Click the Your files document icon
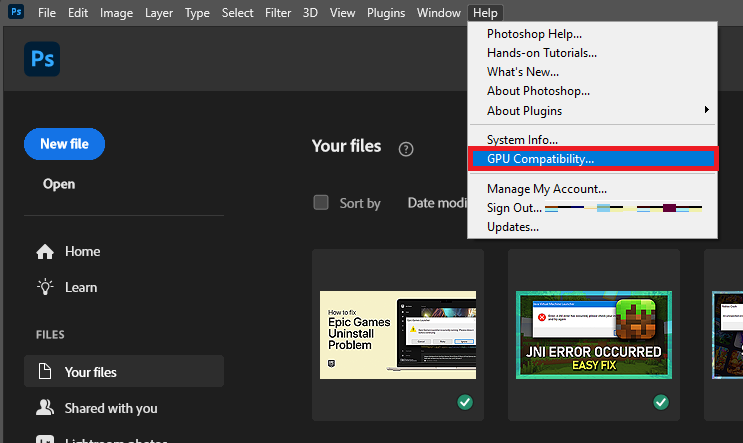This screenshot has height=443, width=743. click(x=44, y=372)
